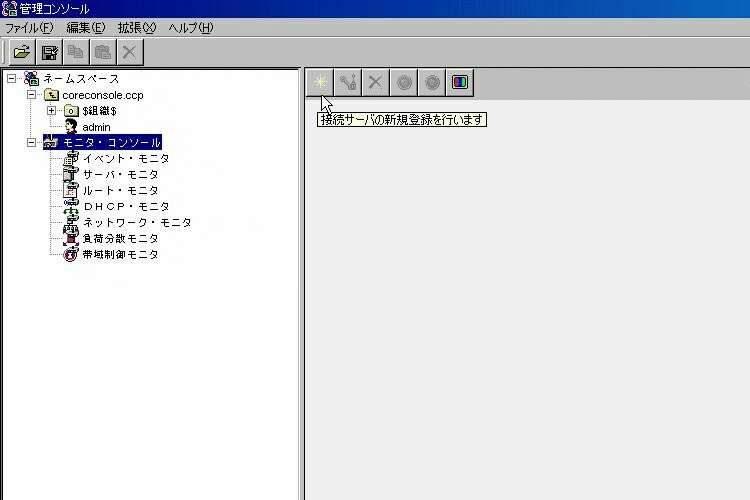Click the second grey circular icon in monitor toolbar

(432, 82)
